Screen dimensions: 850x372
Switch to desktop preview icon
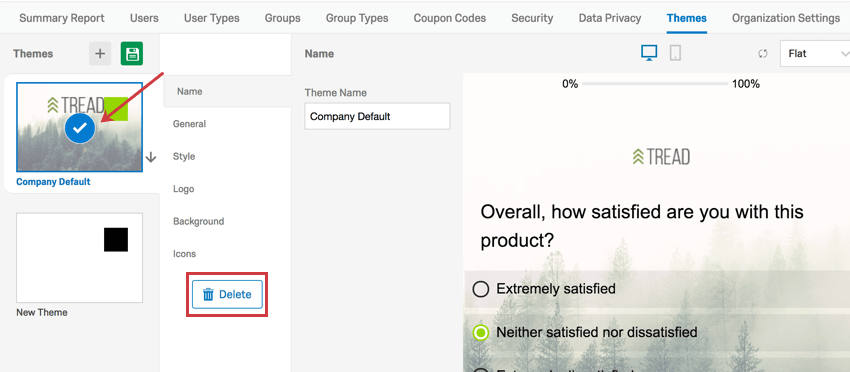click(649, 53)
